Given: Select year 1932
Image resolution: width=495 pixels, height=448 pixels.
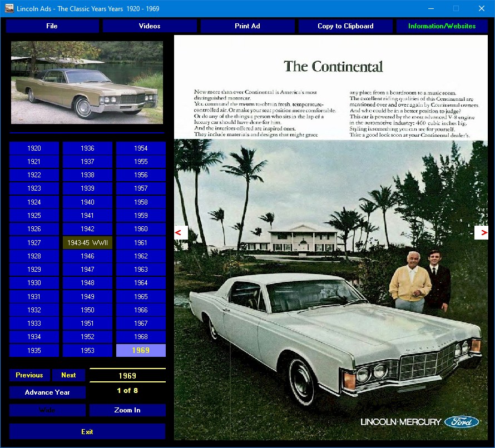Looking at the screenshot, I should (34, 310).
